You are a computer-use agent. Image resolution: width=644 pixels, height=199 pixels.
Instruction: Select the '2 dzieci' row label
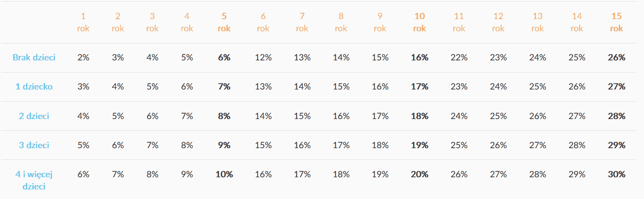click(34, 116)
